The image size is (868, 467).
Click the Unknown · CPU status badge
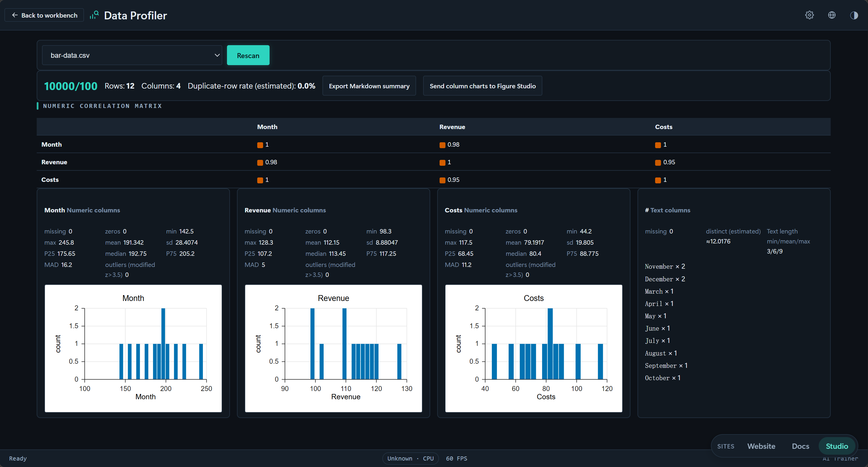410,458
